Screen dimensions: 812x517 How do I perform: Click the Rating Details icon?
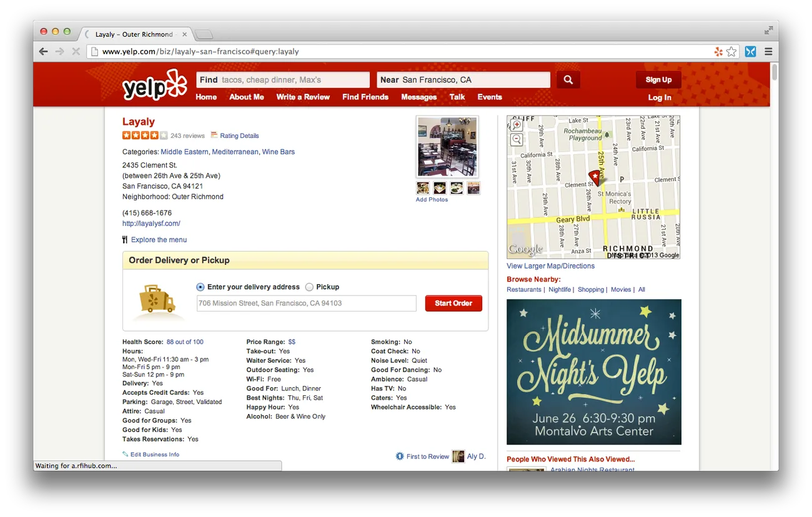pyautogui.click(x=214, y=135)
